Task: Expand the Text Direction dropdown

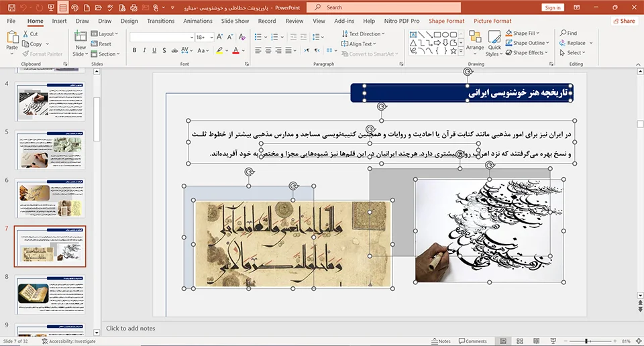Action: (x=363, y=34)
